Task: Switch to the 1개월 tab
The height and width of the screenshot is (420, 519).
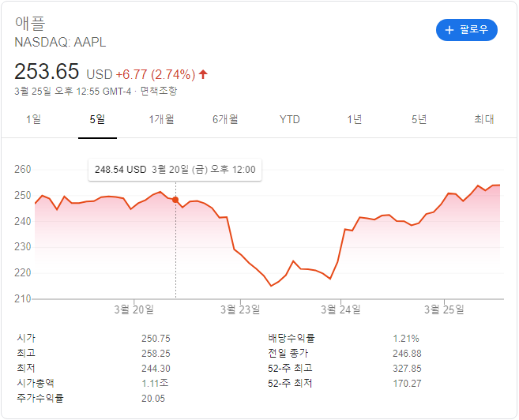Action: 161,119
